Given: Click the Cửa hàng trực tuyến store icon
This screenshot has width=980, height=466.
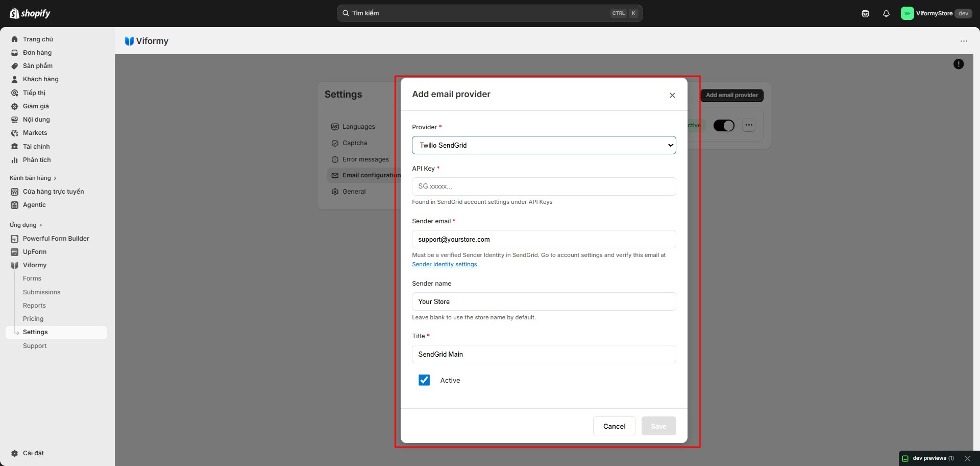Looking at the screenshot, I should (x=15, y=192).
